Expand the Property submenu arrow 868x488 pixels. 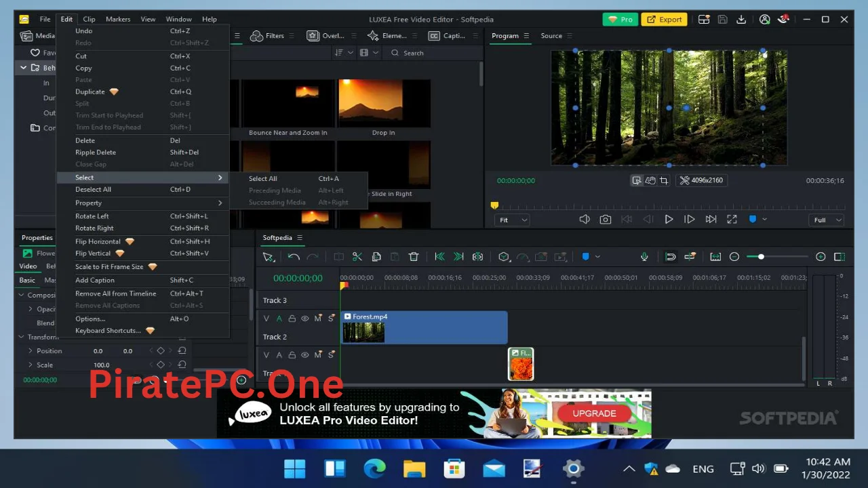coord(220,203)
